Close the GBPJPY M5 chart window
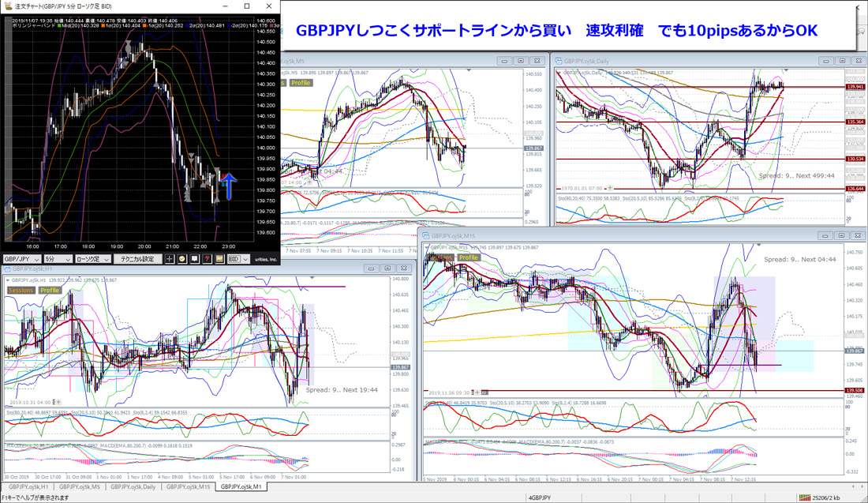The width and height of the screenshot is (868, 503). (537, 61)
